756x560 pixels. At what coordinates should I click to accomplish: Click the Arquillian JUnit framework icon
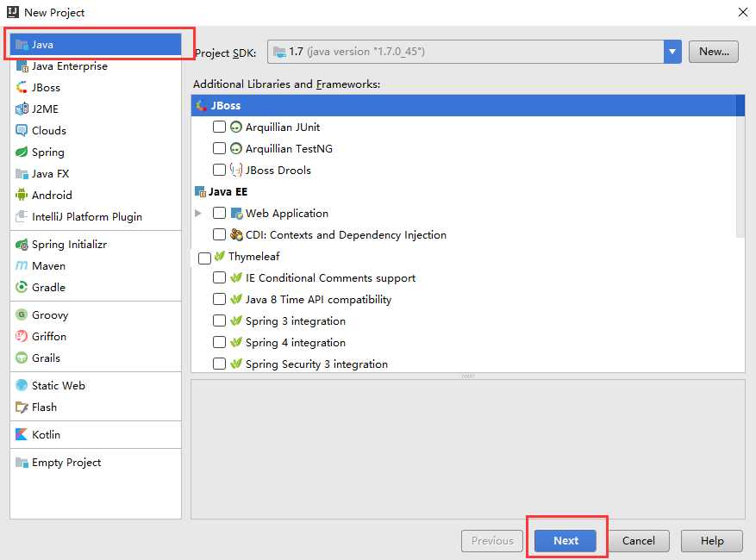236,128
